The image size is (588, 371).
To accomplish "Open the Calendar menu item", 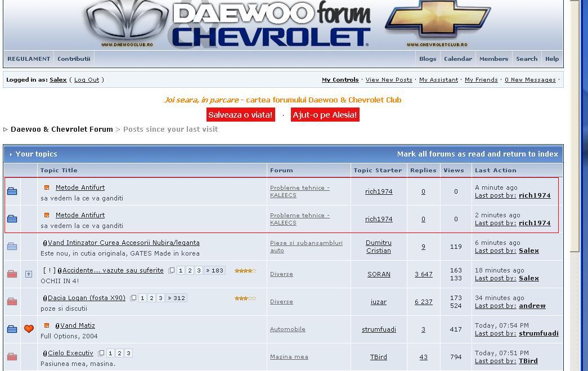I will point(457,59).
